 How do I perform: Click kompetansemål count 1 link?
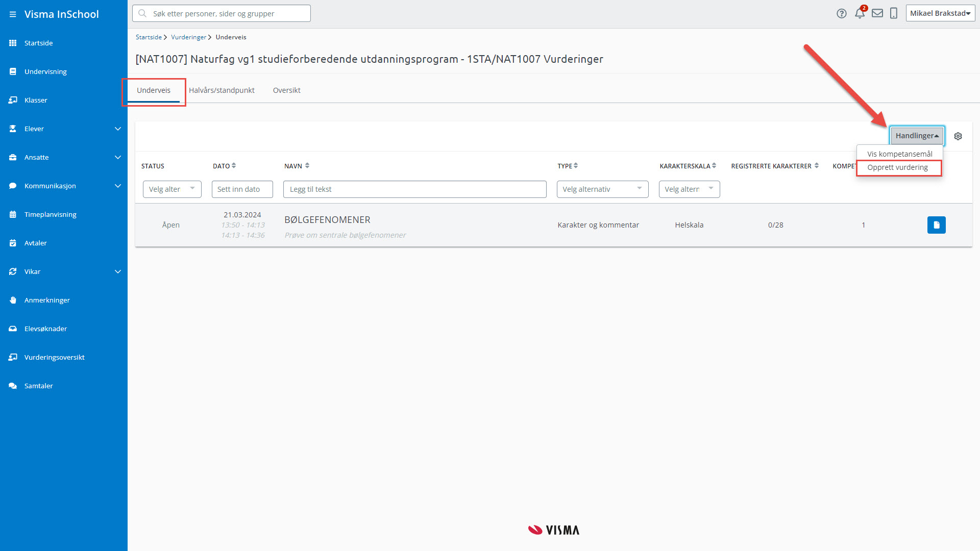pos(864,225)
